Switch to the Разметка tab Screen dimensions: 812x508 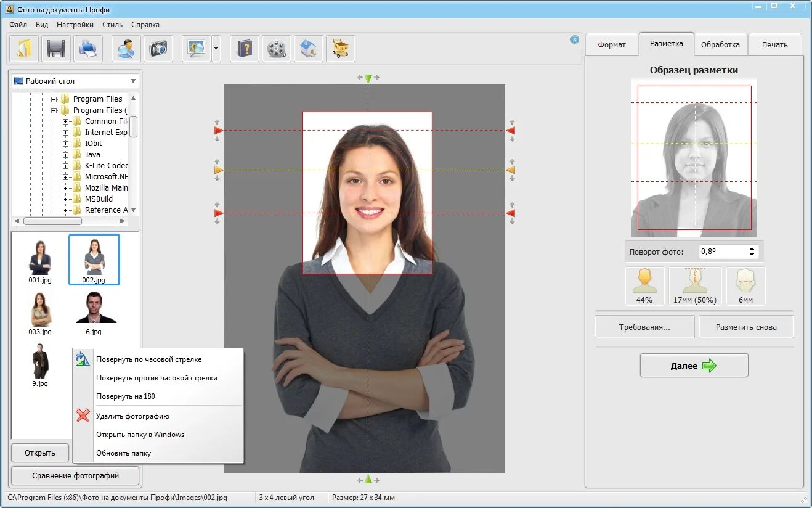tap(667, 44)
